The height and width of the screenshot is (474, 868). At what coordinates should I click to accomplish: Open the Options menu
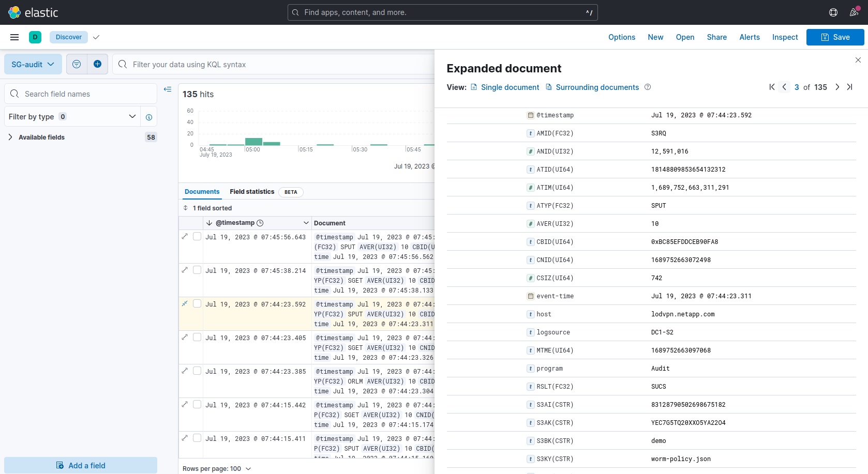click(622, 37)
